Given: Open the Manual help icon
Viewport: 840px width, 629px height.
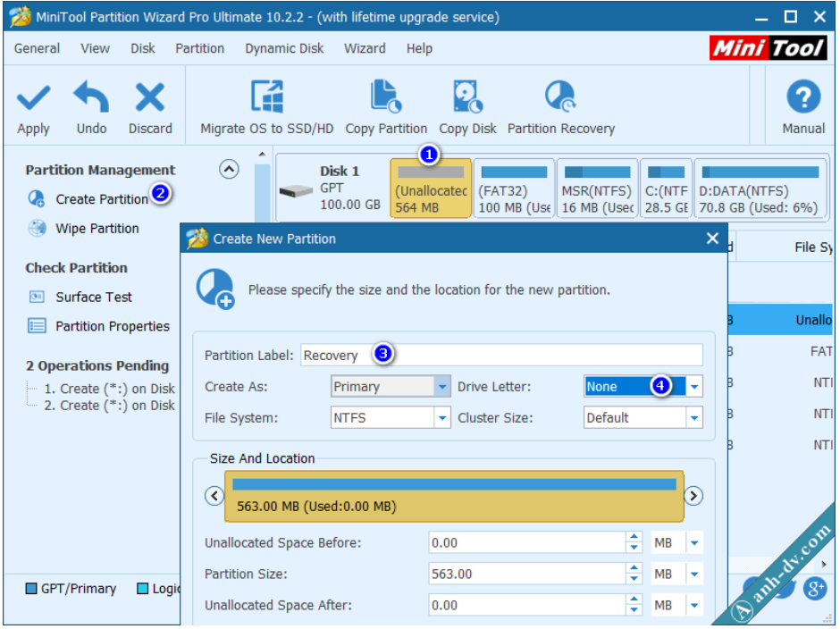Looking at the screenshot, I should (x=803, y=97).
